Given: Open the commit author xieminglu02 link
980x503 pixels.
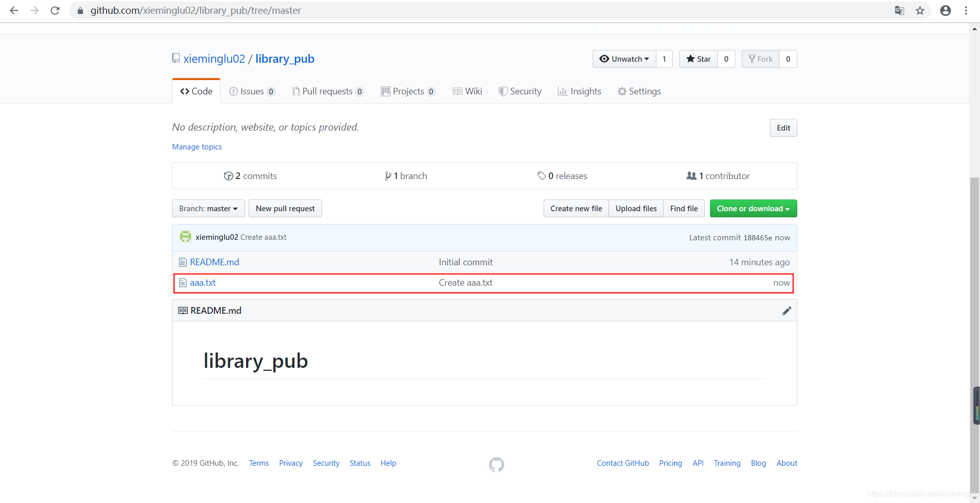Looking at the screenshot, I should click(217, 237).
